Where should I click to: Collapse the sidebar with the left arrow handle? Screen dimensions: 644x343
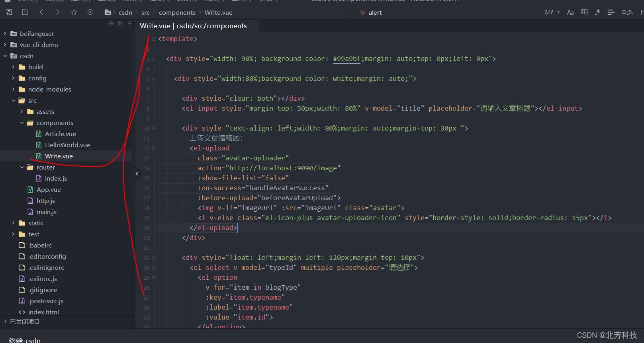point(137,173)
